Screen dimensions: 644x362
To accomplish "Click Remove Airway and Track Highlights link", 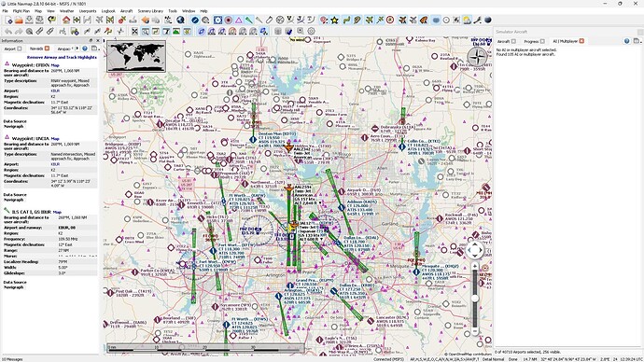I will [x=62, y=58].
